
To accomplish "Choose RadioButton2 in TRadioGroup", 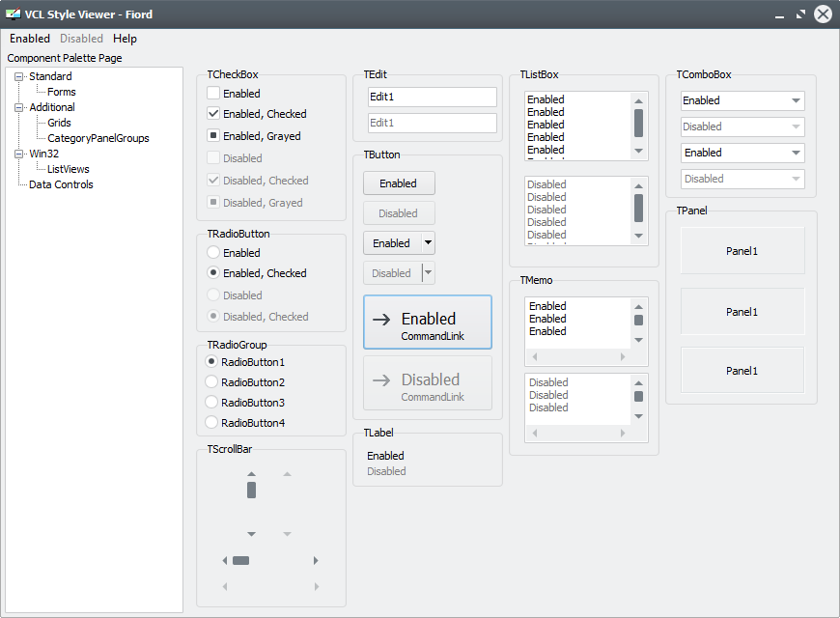I will [x=211, y=381].
